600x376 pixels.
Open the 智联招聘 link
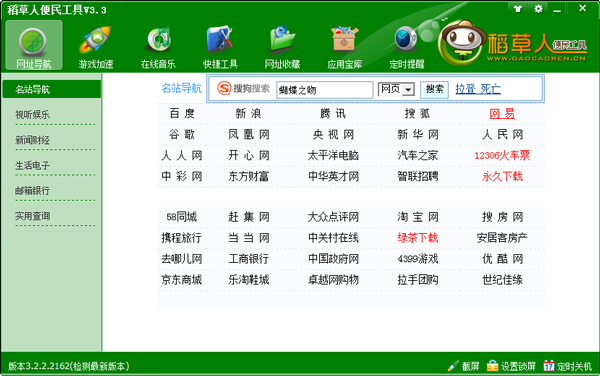[x=417, y=176]
